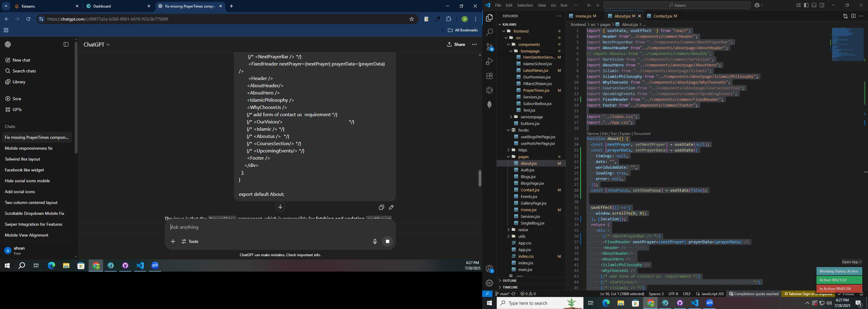Open Chrome extensions puzzle icon
This screenshot has width=868, height=309.
click(448, 19)
